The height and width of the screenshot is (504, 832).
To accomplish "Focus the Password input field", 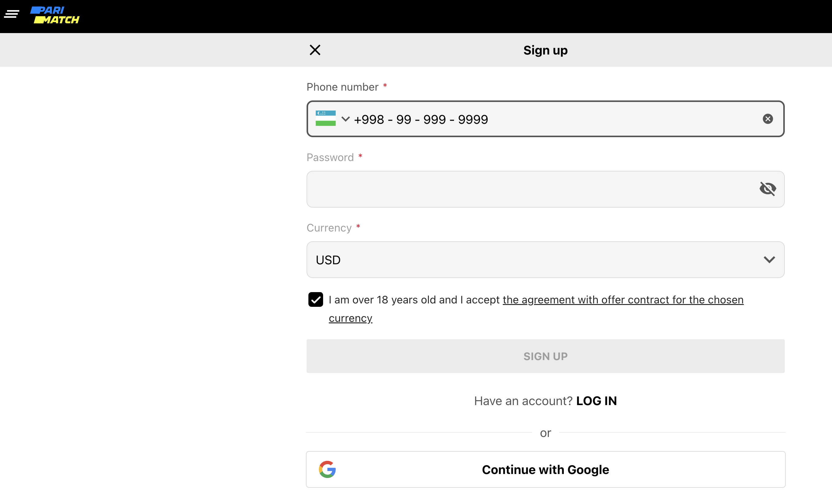I will [527, 189].
